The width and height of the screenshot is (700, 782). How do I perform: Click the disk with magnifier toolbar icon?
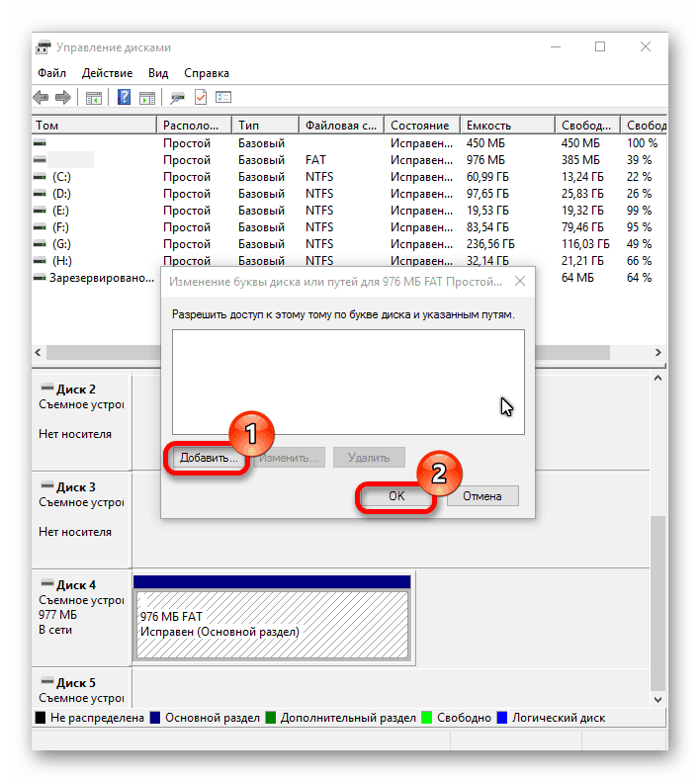[x=177, y=98]
